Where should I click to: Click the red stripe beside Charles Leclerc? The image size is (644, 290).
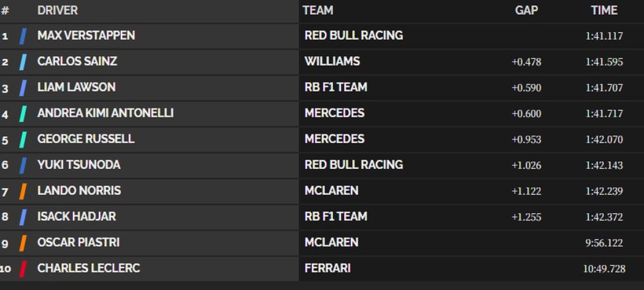pos(23,269)
